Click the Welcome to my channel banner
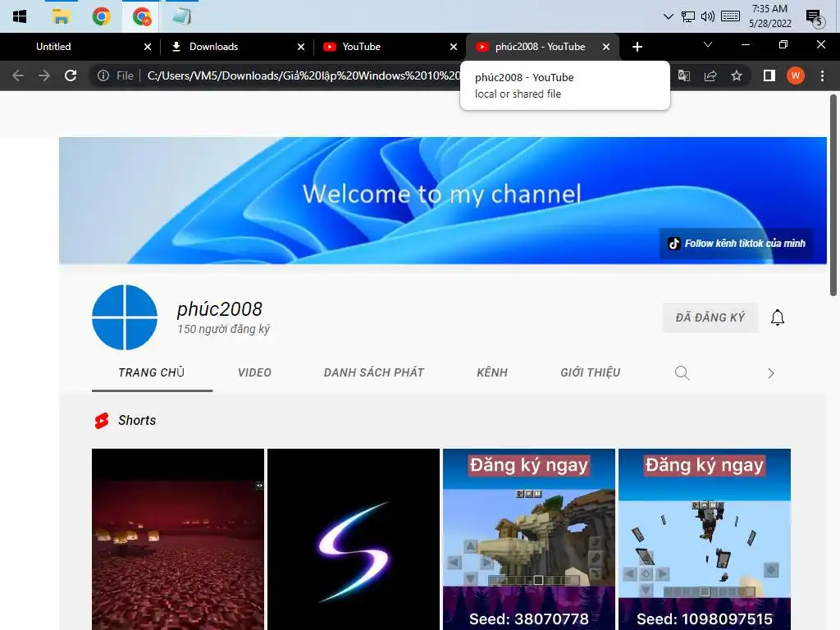This screenshot has width=840, height=630. (442, 200)
